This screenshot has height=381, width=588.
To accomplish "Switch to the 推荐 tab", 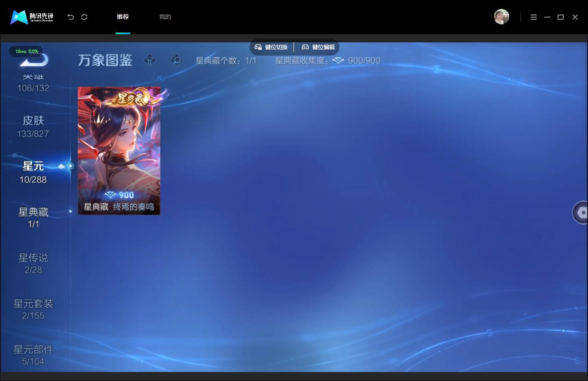I will (x=123, y=17).
